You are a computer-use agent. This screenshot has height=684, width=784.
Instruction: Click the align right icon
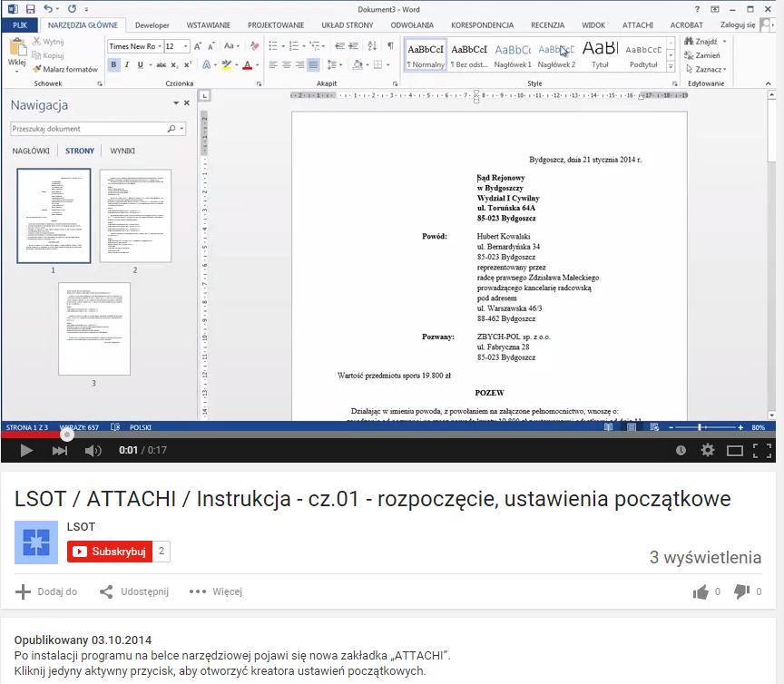[x=300, y=64]
